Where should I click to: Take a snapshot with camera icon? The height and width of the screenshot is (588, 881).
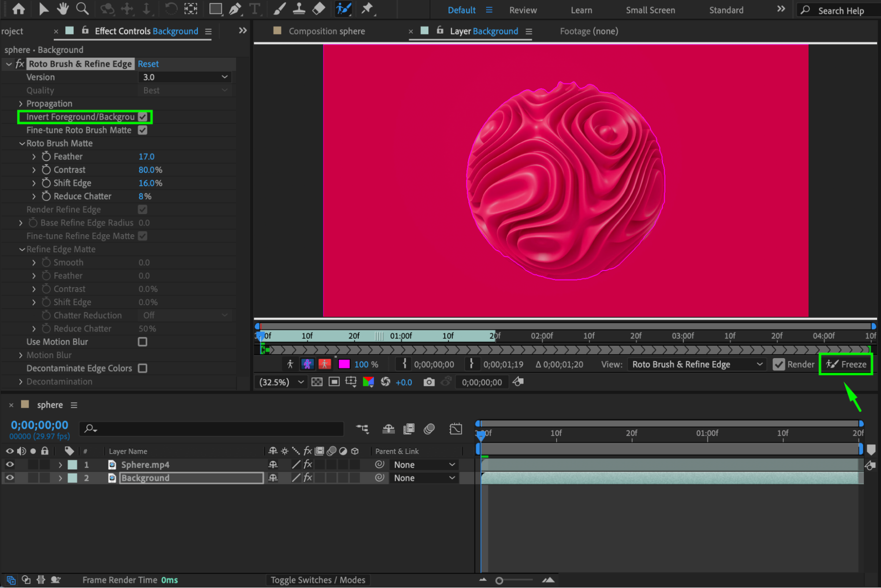point(428,382)
